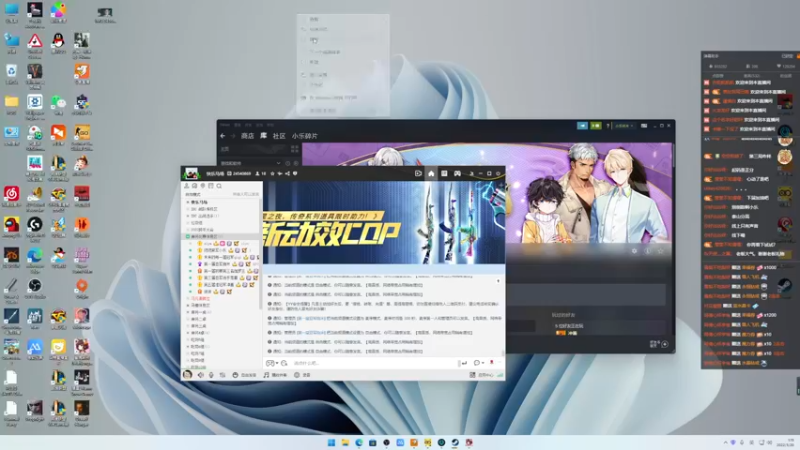Click the YY chat area scrollbar

(x=503, y=352)
